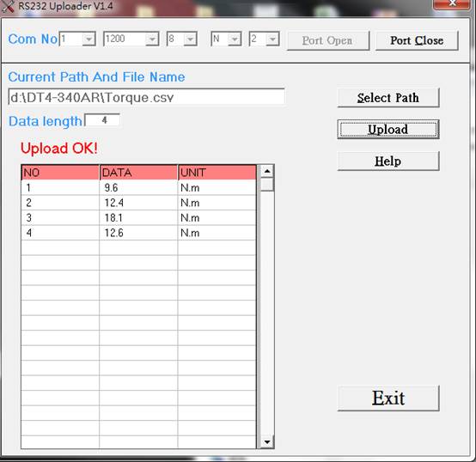This screenshot has width=476, height=462.
Task: Click the table's scroll down arrow
Action: point(267,441)
